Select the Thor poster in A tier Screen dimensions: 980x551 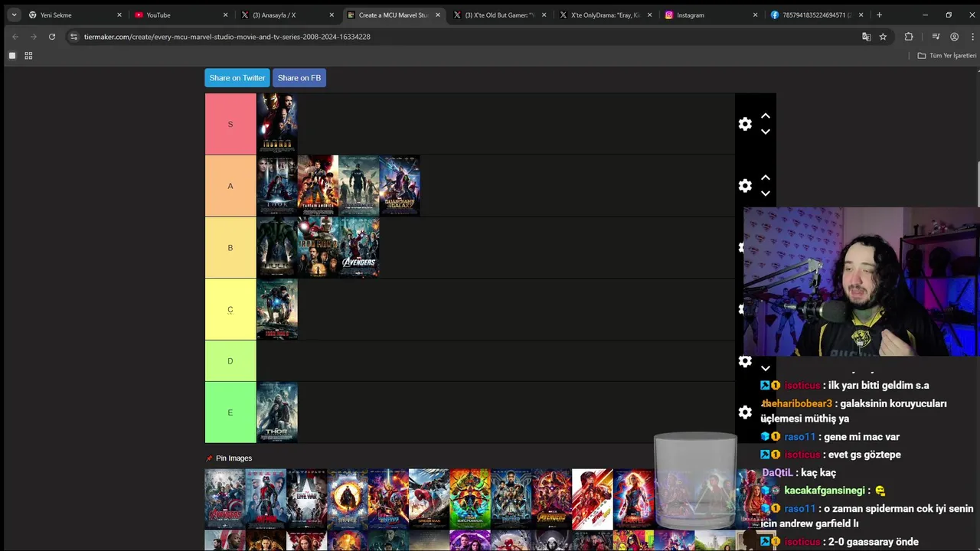tap(277, 186)
